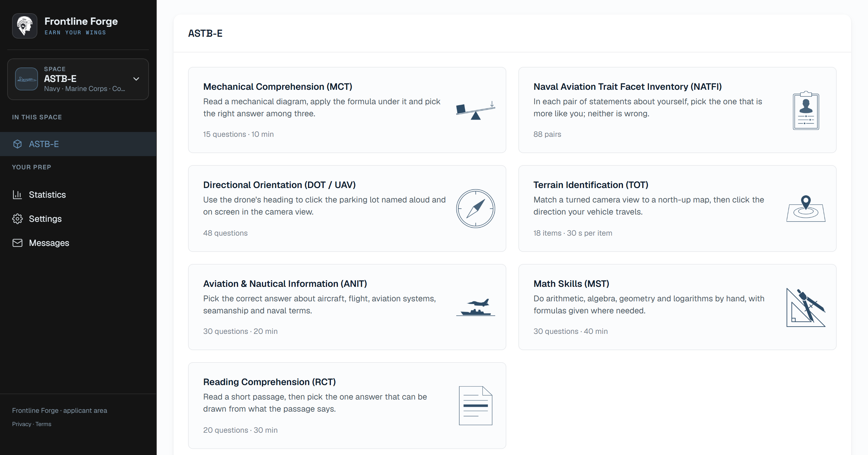Click the ANIT description about aircraft and seamanship
Screen dimensions: 868x455
pos(319,304)
